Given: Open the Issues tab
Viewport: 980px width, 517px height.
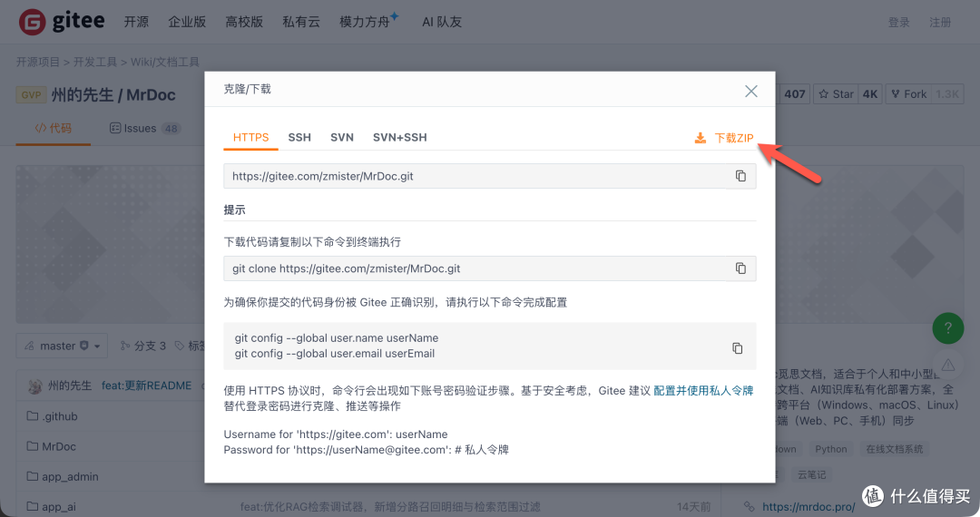Looking at the screenshot, I should coord(144,128).
